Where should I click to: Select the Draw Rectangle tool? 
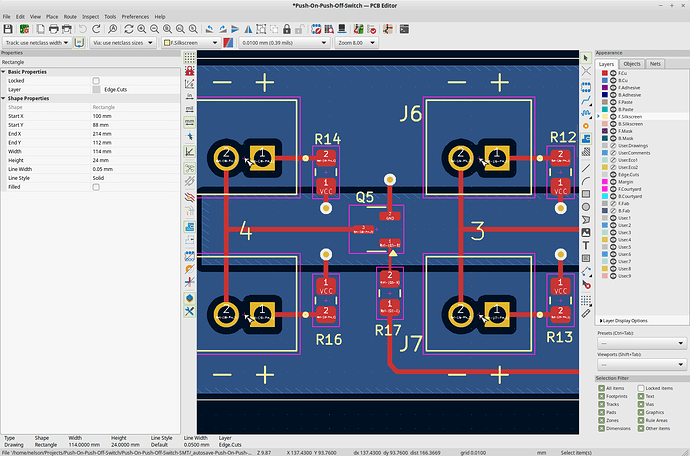click(586, 194)
